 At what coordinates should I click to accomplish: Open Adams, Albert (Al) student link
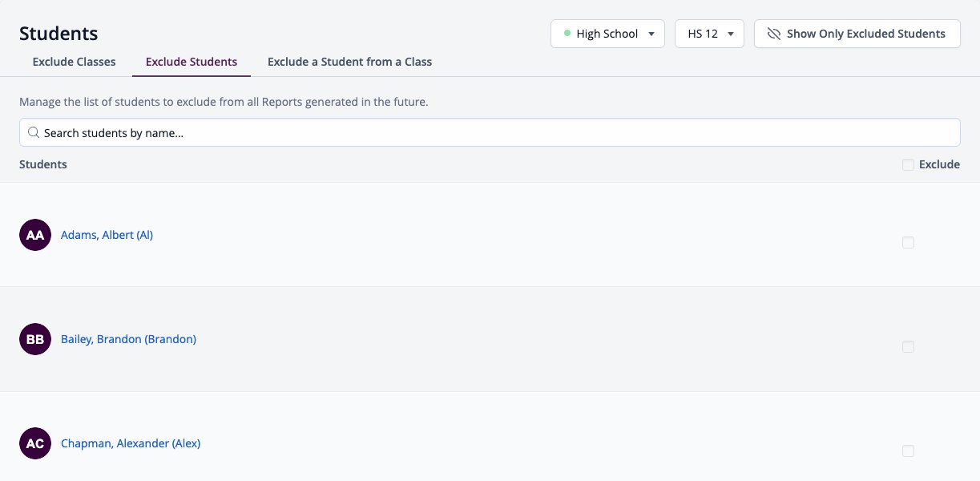click(x=107, y=235)
